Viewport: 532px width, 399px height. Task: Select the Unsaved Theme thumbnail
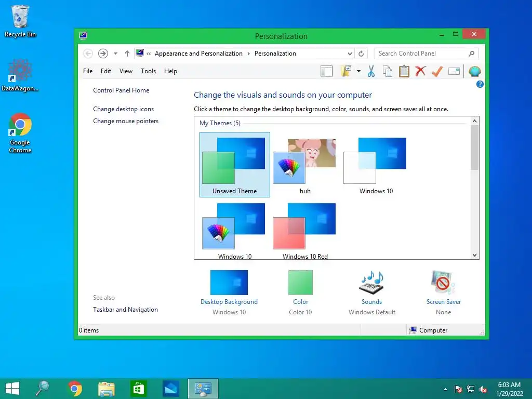click(x=234, y=165)
